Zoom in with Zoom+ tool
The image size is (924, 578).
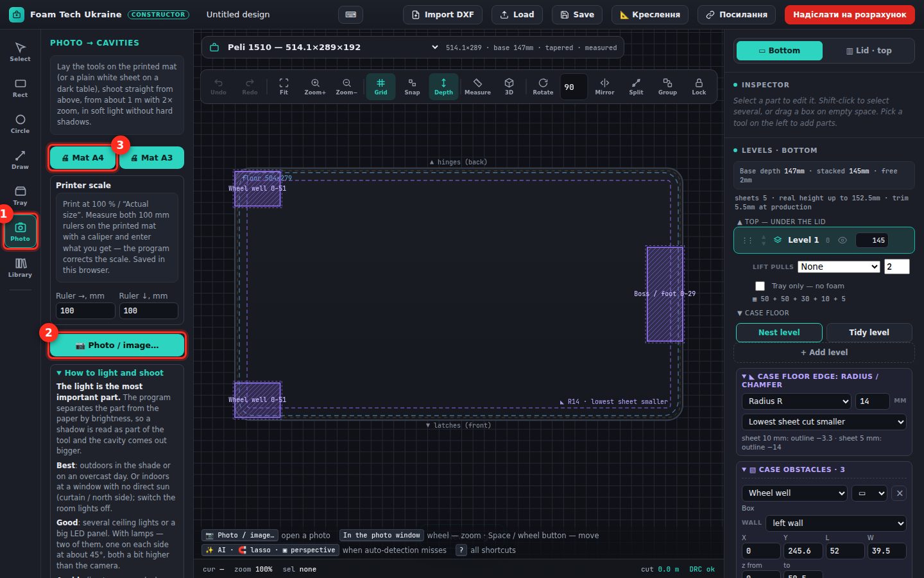coord(315,87)
